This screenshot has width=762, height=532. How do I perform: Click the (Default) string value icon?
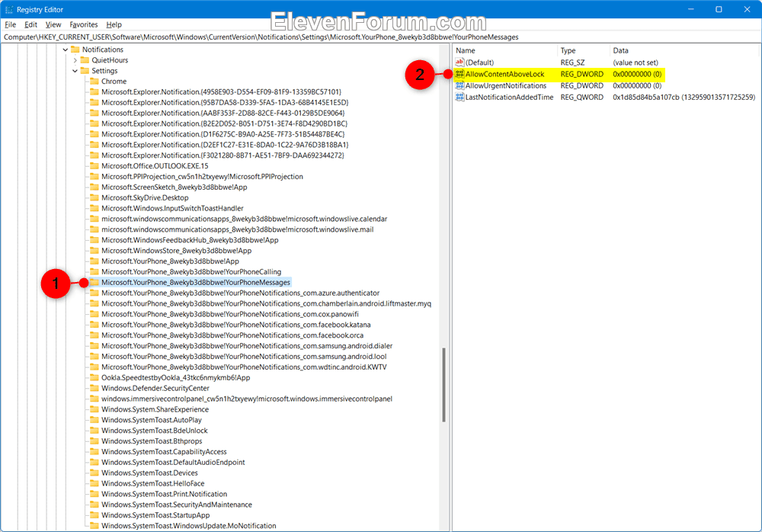coord(459,62)
